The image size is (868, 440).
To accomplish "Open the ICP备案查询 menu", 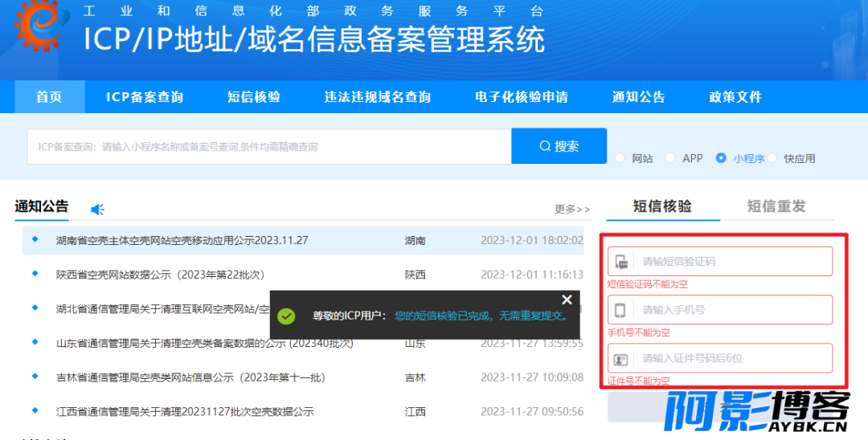I will (x=145, y=97).
